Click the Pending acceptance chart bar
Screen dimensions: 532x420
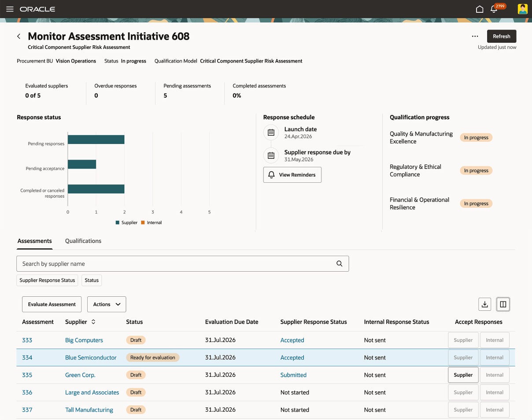tap(82, 164)
